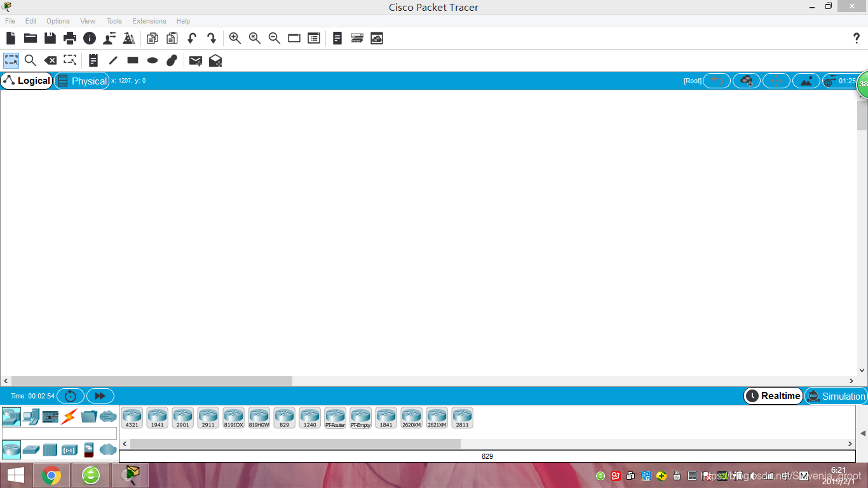The image size is (868, 488).
Task: Print the workspace with the printer icon
Action: tap(70, 38)
